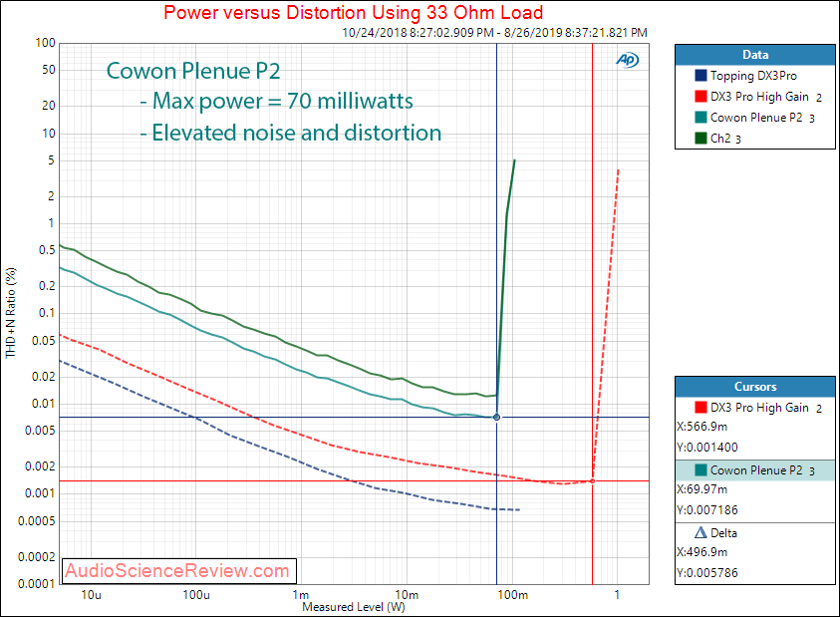Click the Y:0.007186 cursor value
The height and width of the screenshot is (617, 840).
pos(707,509)
